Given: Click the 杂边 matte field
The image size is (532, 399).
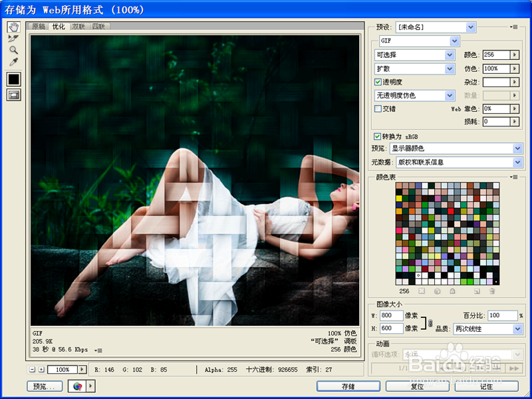Looking at the screenshot, I should click(496, 82).
